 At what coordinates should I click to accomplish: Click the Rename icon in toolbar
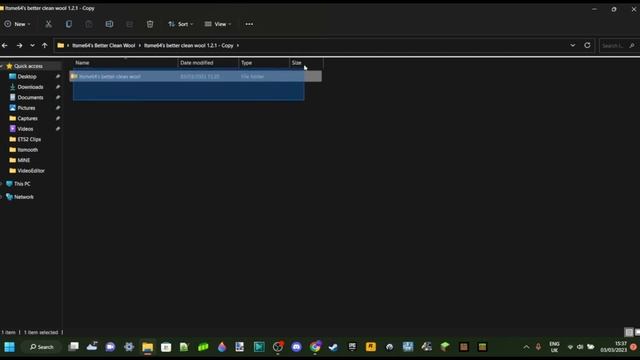[x=109, y=24]
